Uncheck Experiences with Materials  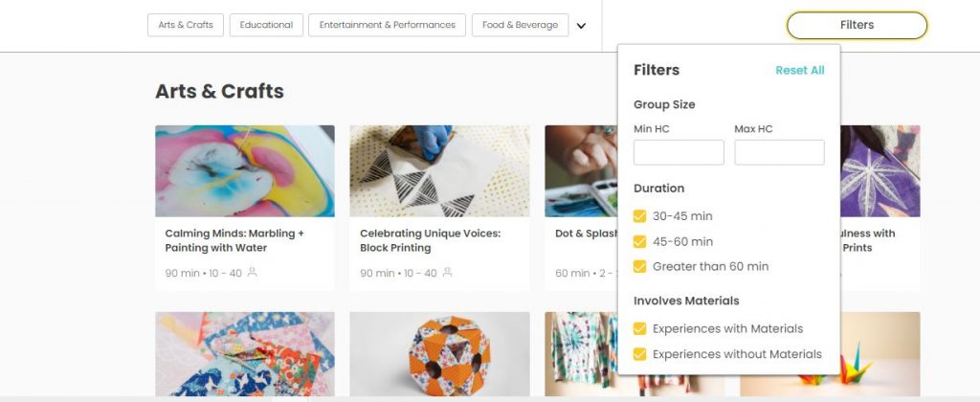coord(639,329)
